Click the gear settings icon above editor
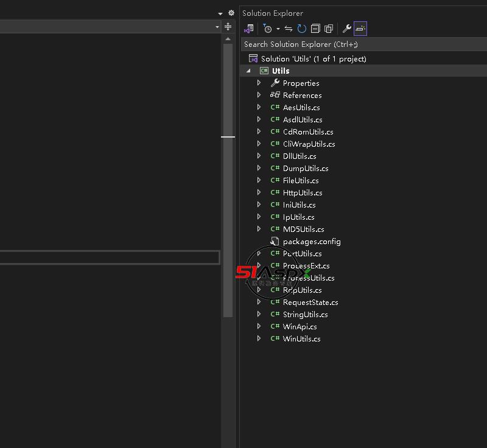Image resolution: width=487 pixels, height=448 pixels. 231,13
